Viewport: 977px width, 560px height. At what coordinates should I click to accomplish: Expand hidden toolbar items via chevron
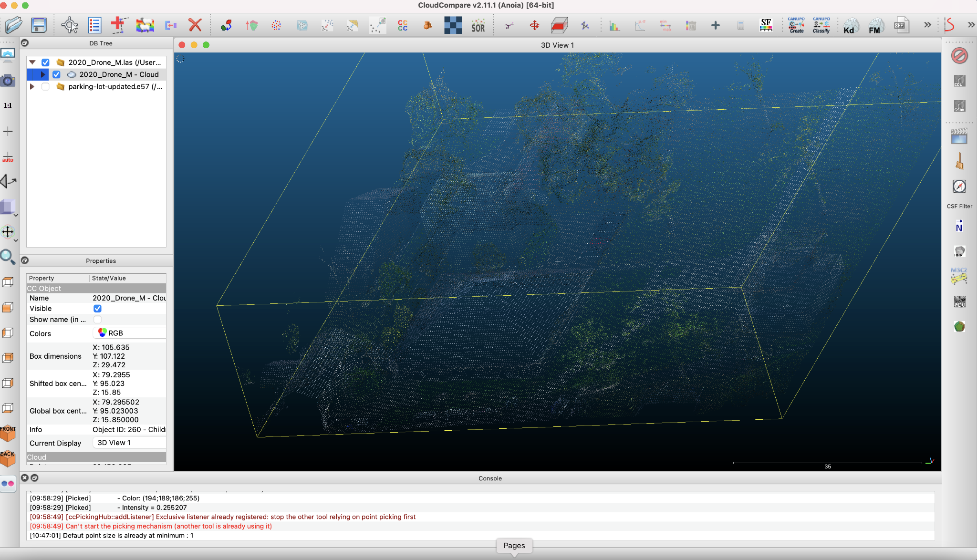pyautogui.click(x=927, y=25)
